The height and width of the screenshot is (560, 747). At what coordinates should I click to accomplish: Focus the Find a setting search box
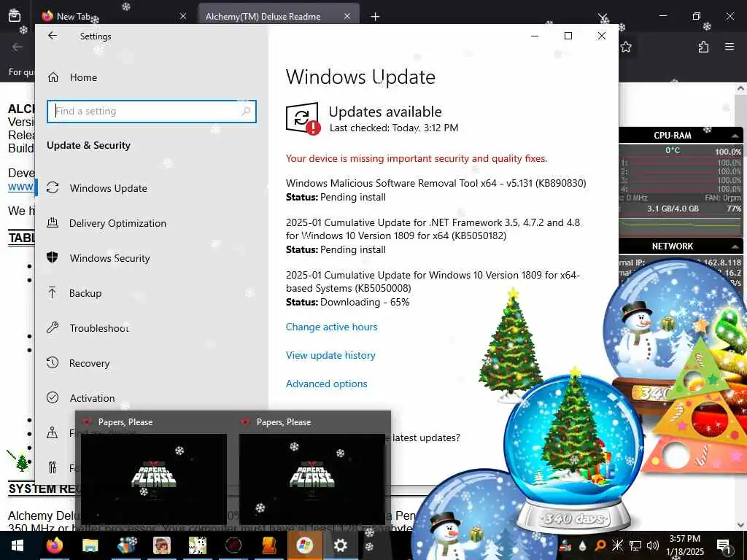152,111
